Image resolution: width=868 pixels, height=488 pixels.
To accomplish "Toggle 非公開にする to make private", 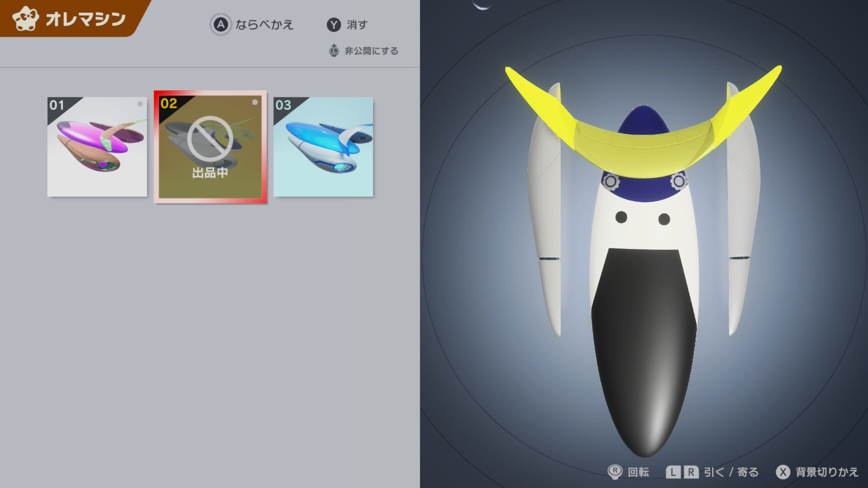I will click(x=372, y=51).
